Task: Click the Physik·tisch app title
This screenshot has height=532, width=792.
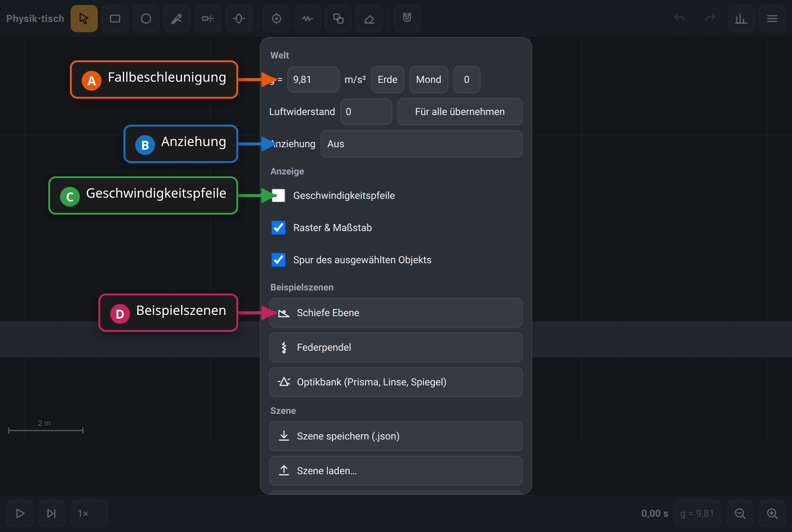Action: click(x=35, y=18)
